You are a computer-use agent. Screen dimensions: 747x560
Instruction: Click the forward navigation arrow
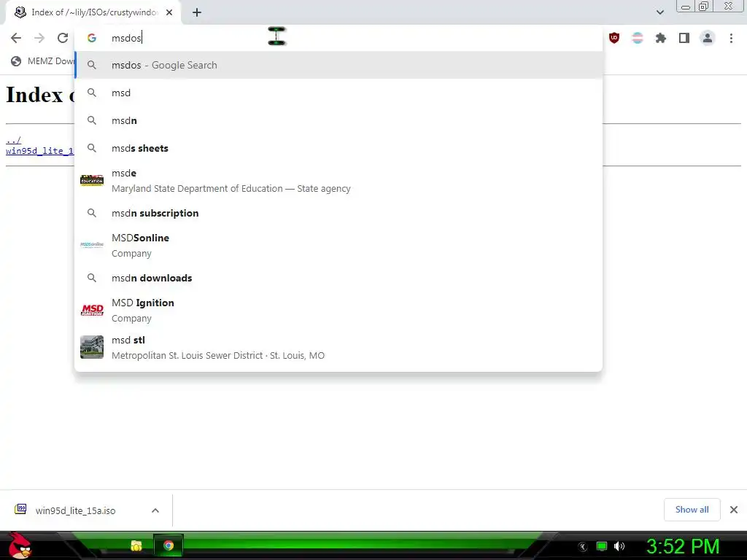39,38
